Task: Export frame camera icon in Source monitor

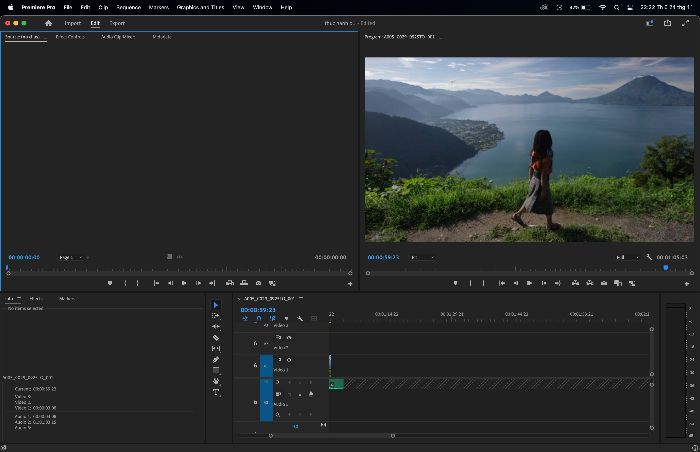Action: click(x=258, y=283)
